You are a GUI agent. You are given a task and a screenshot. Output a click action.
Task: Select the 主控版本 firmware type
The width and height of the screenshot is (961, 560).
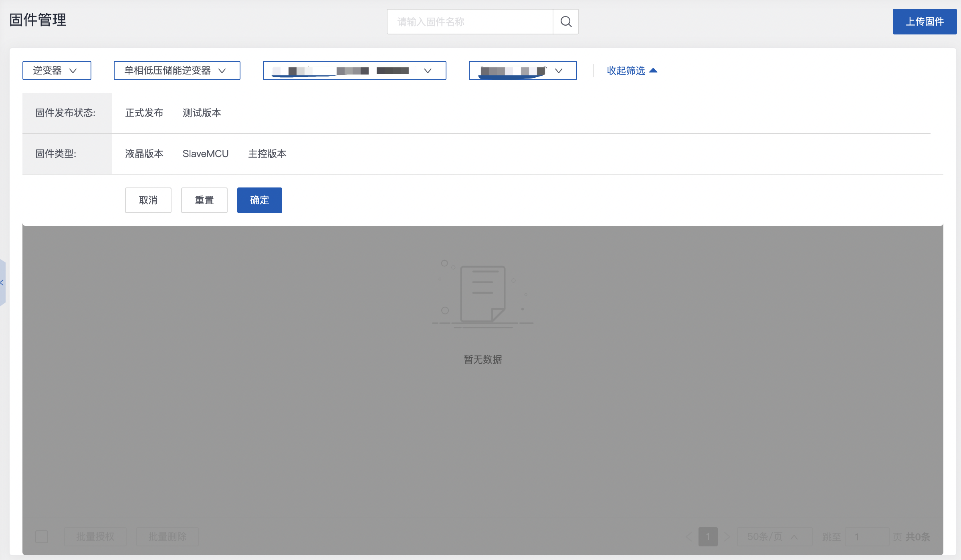[267, 154]
